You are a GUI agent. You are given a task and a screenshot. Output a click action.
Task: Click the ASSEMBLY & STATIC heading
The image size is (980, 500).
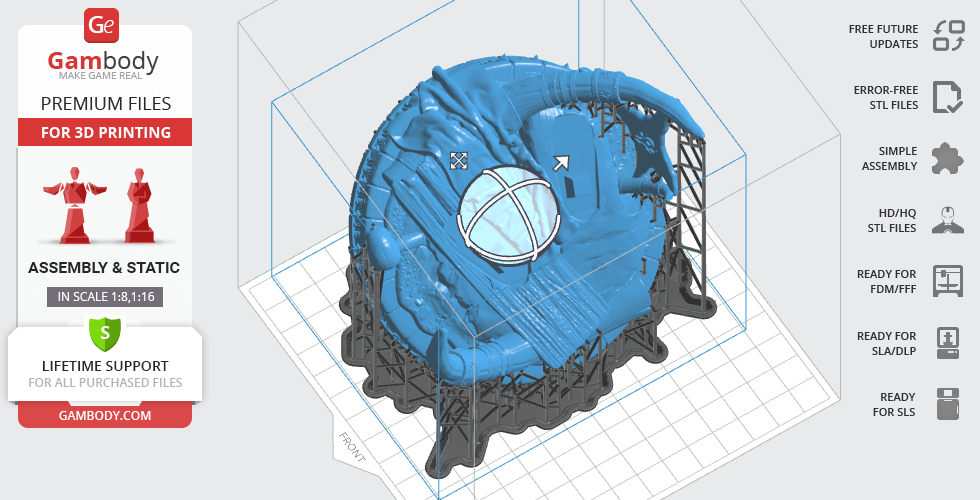click(105, 267)
